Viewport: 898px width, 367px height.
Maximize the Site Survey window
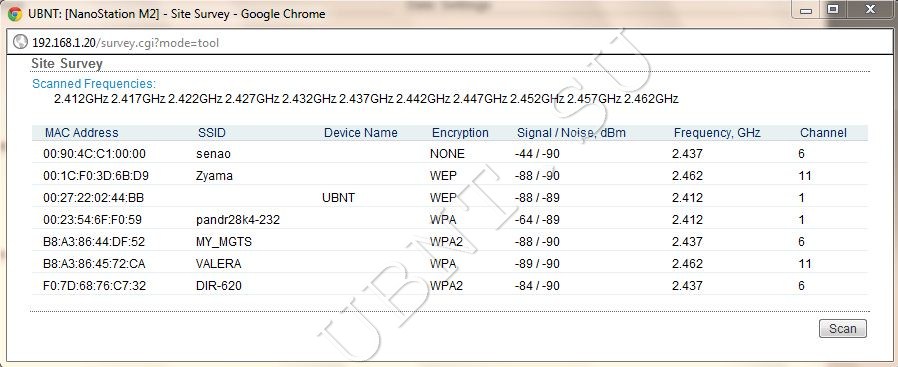[834, 9]
